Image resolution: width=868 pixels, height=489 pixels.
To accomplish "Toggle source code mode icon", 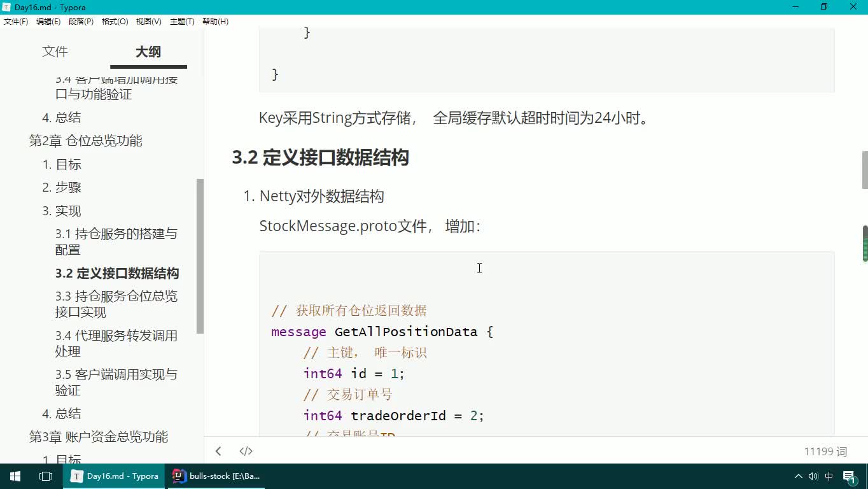I will [246, 451].
